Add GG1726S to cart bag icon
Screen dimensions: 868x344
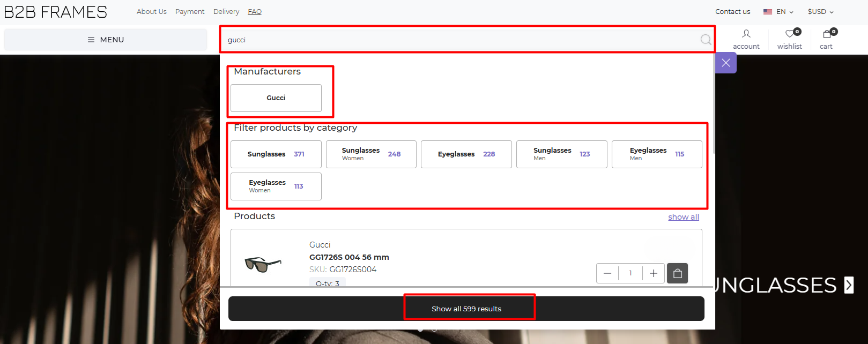[677, 273]
